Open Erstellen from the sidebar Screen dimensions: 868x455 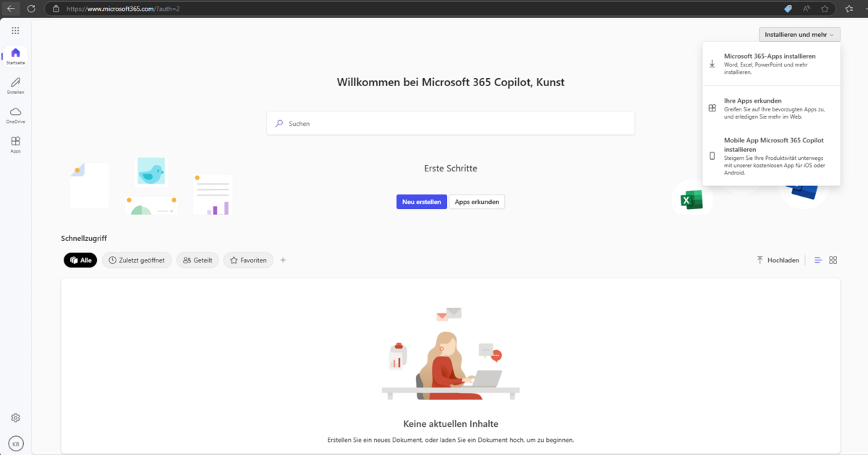[15, 85]
